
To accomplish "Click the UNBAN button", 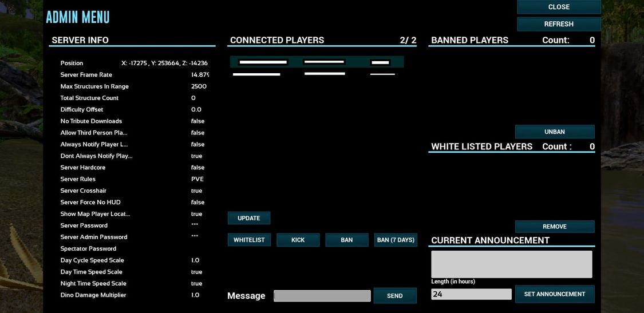I will point(554,132).
